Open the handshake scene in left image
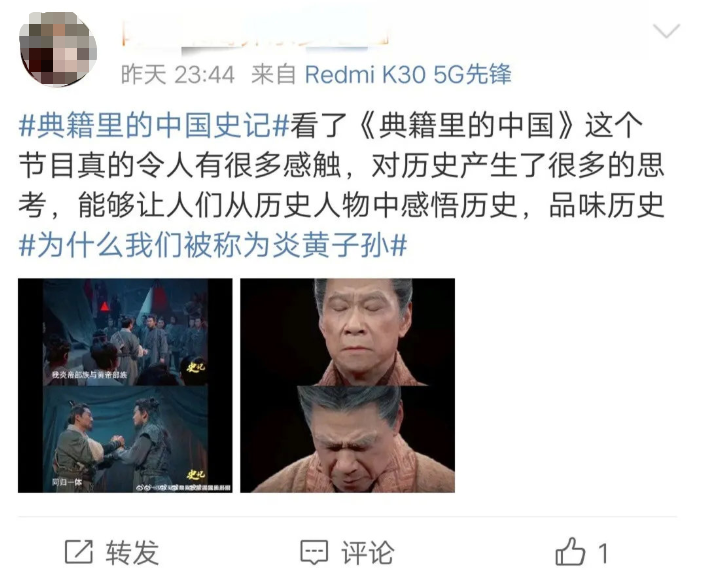The height and width of the screenshot is (578, 702). [x=125, y=439]
